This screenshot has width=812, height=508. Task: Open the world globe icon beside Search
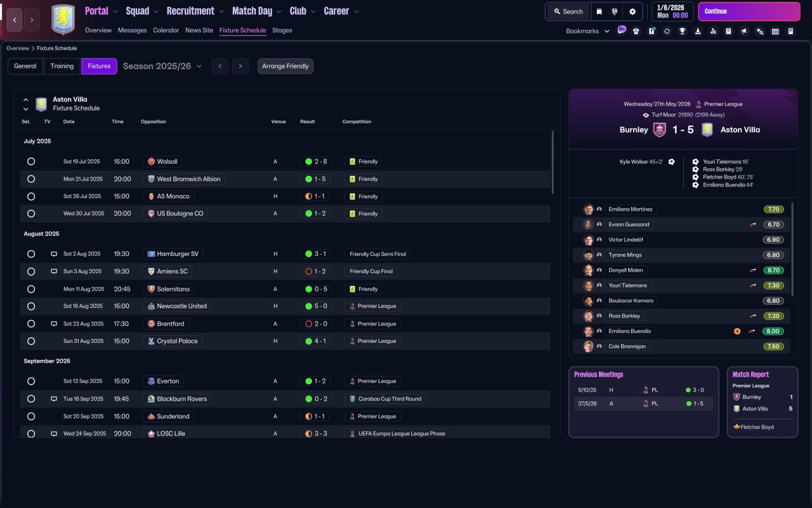coord(615,11)
